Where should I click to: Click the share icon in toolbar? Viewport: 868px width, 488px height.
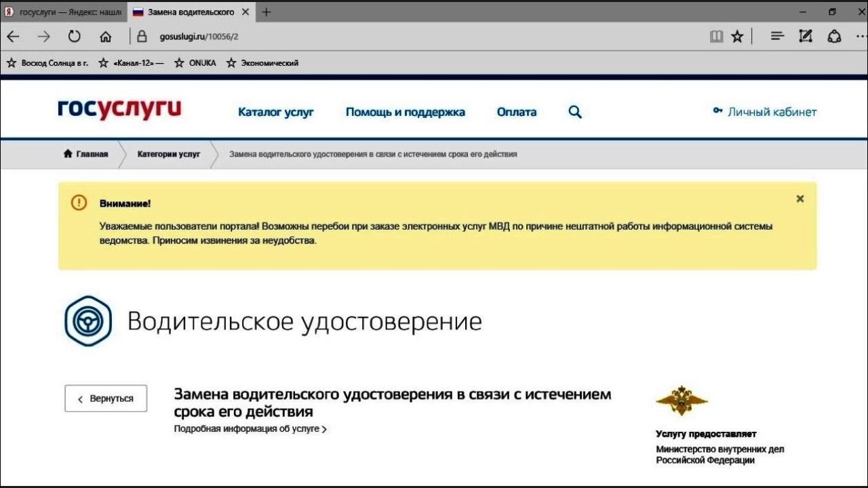835,37
